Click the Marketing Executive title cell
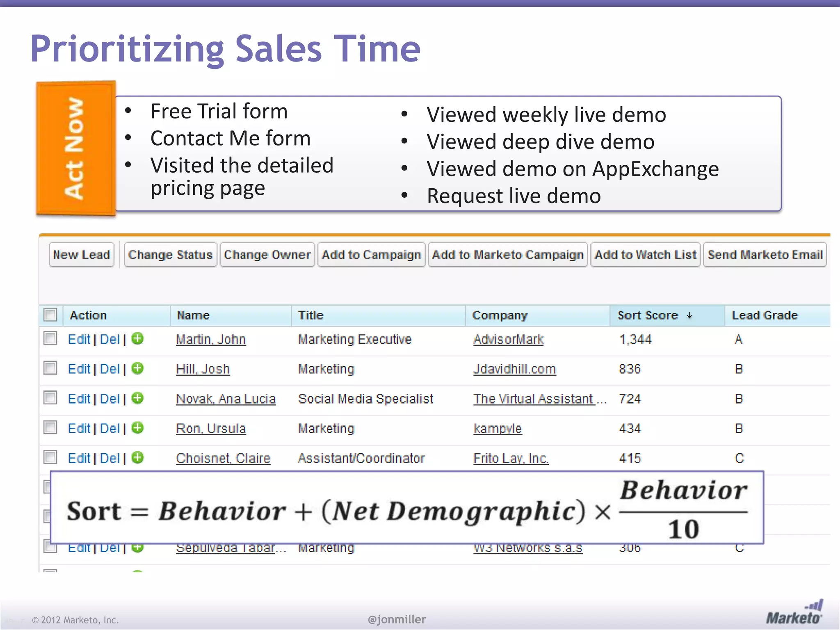Image resolution: width=840 pixels, height=630 pixels. pyautogui.click(x=355, y=340)
